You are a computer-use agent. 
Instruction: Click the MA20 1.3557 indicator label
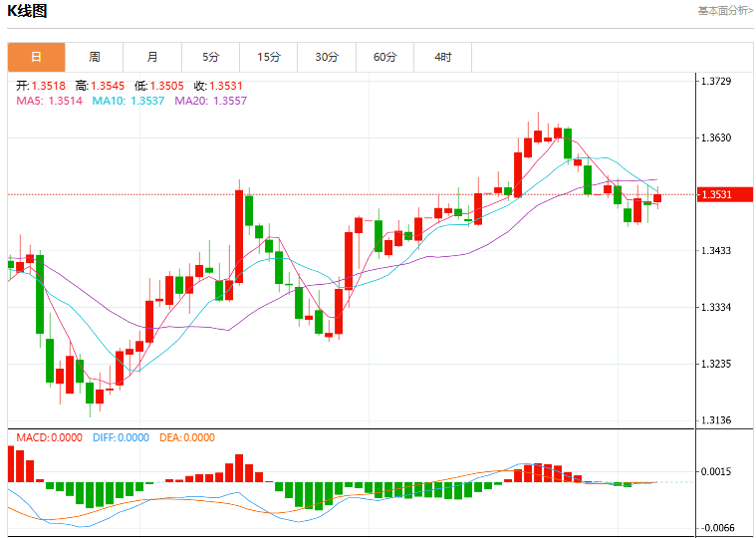coord(211,101)
